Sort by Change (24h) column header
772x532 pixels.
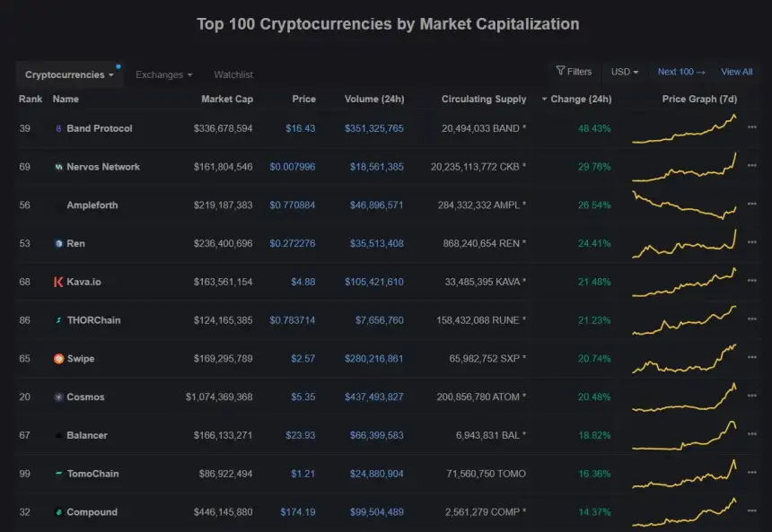580,99
